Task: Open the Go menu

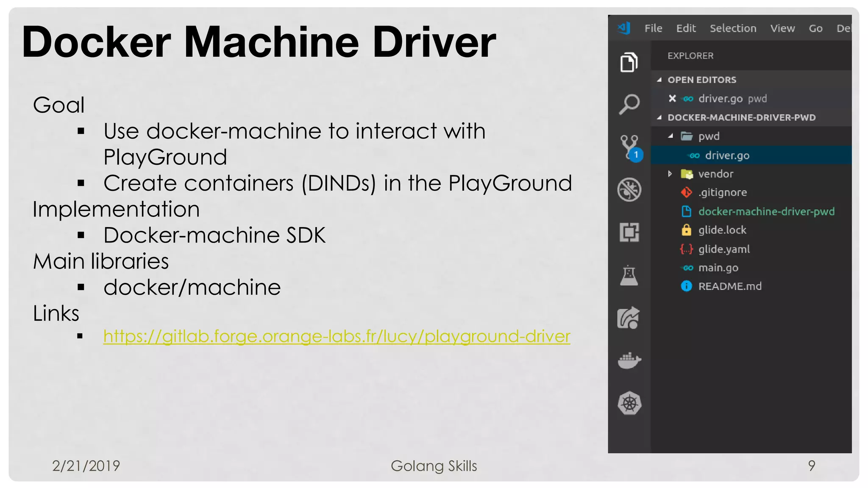Action: 815,28
